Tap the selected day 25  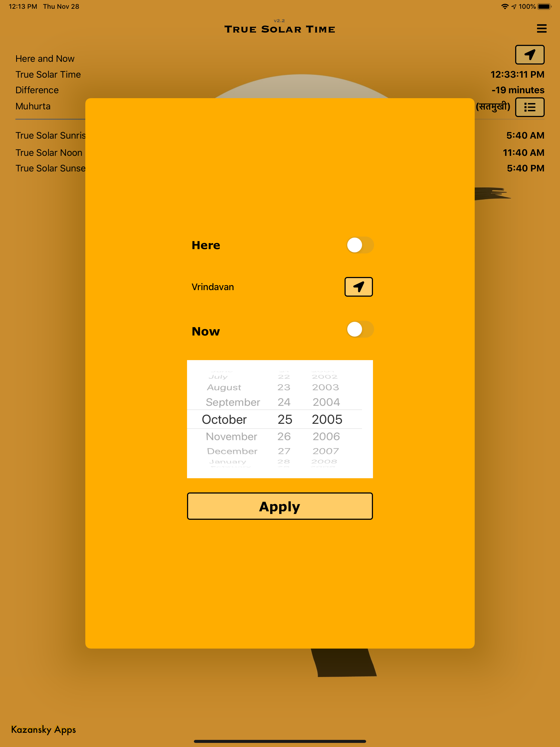pyautogui.click(x=285, y=419)
